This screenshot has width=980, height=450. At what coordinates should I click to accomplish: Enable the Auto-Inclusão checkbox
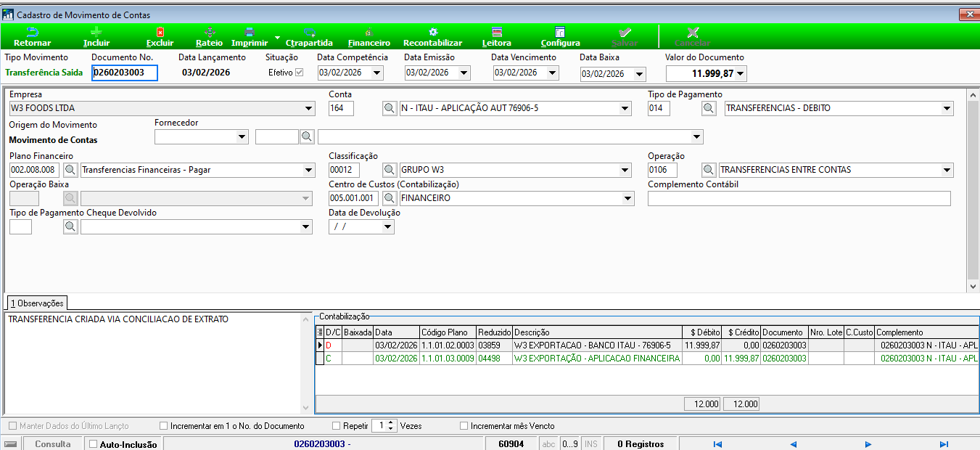coord(93,444)
